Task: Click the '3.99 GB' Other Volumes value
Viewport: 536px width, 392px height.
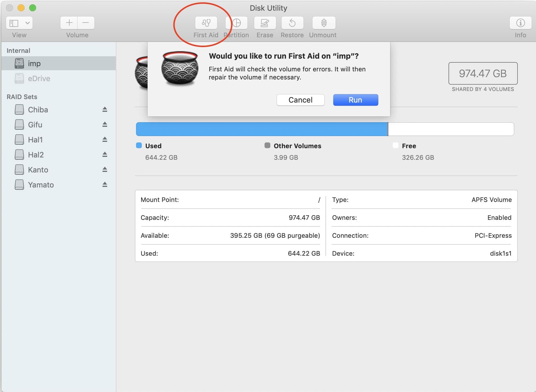Action: pos(286,157)
